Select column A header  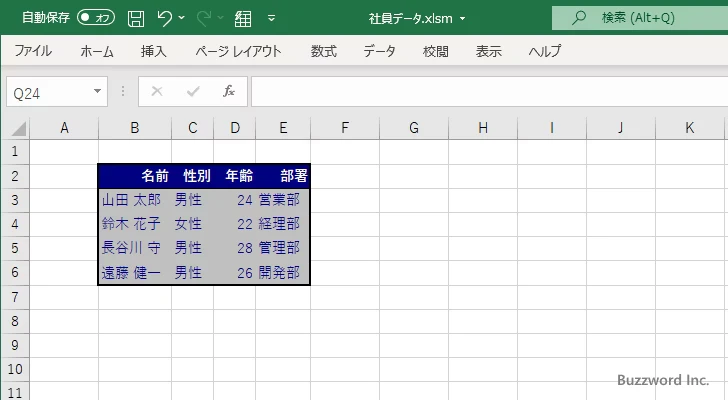64,128
